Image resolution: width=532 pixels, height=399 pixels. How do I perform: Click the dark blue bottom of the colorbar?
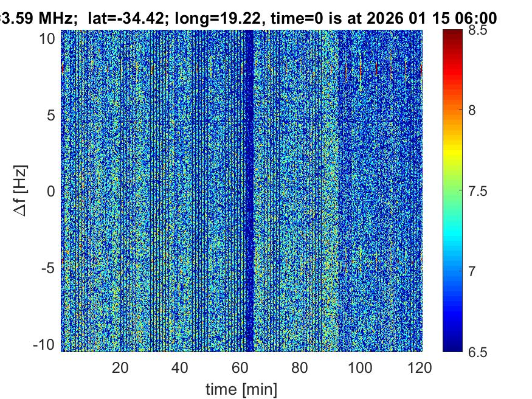pos(452,345)
